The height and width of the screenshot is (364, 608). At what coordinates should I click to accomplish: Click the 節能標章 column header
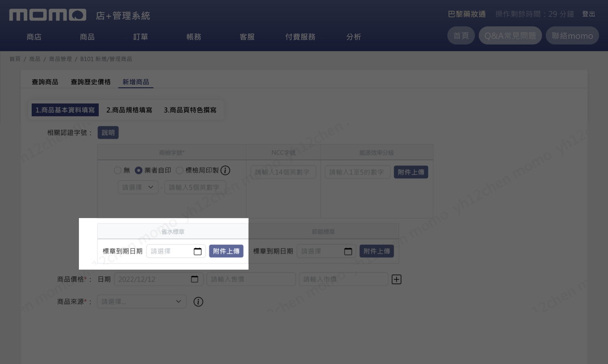(x=323, y=232)
